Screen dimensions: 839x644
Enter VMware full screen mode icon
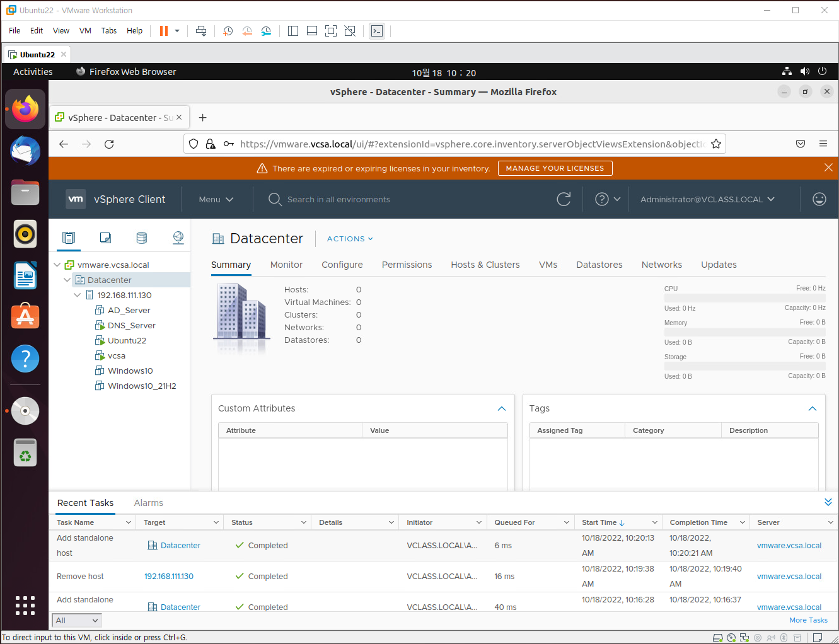[331, 31]
